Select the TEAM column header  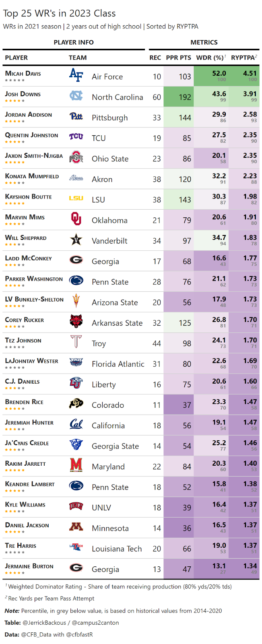click(x=78, y=58)
